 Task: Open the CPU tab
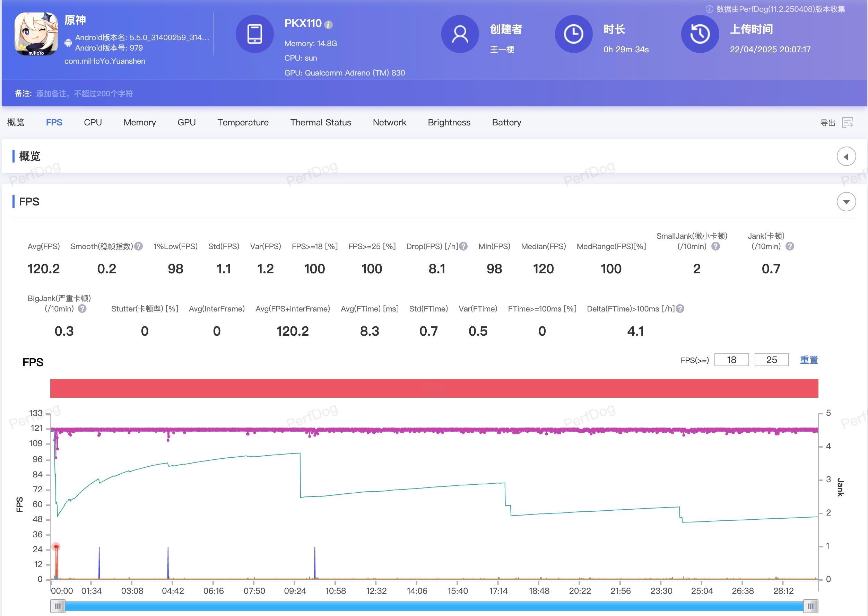coord(93,122)
